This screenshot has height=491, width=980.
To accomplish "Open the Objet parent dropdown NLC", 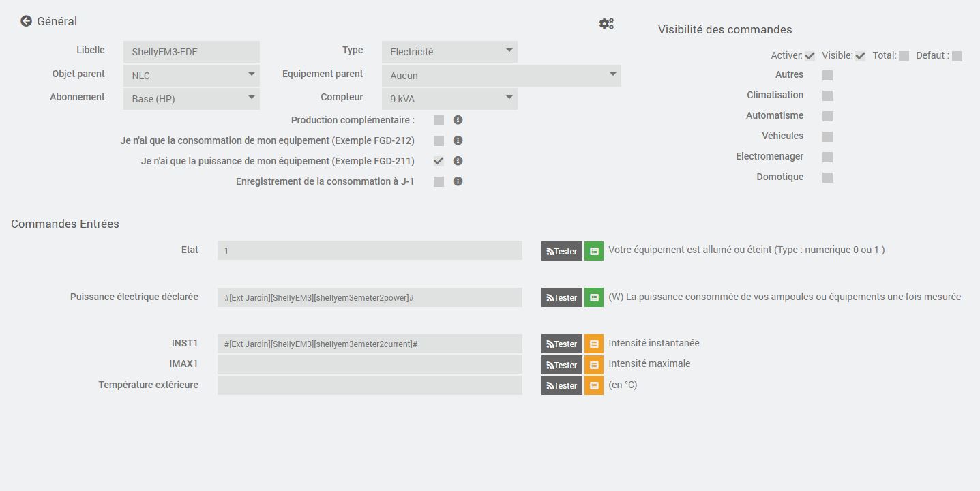I will 192,75.
